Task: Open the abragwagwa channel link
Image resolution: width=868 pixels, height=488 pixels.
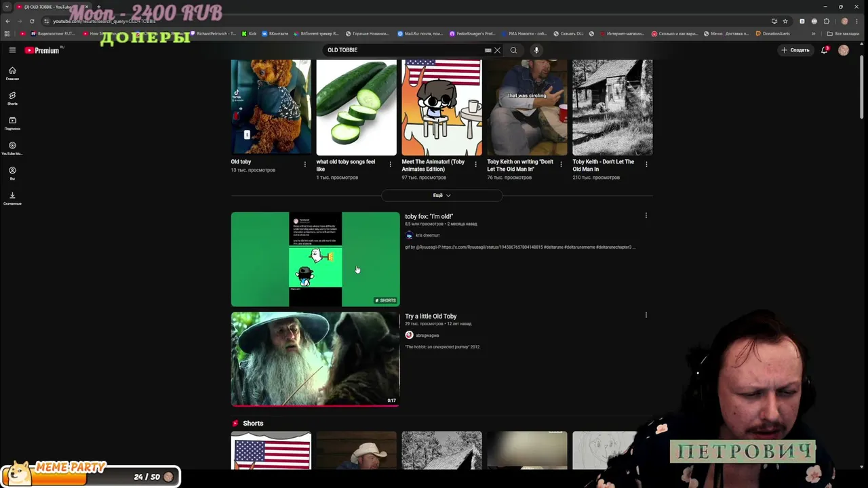Action: click(427, 335)
